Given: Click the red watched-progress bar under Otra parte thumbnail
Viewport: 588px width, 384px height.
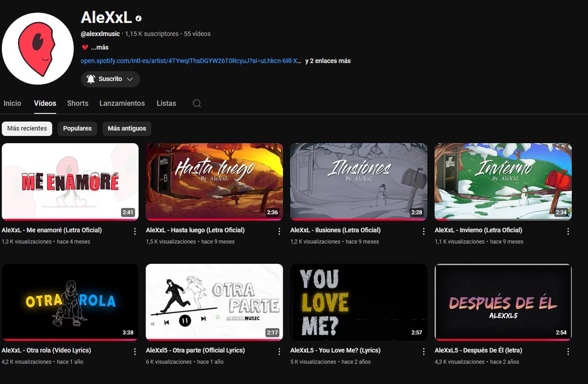Looking at the screenshot, I should [215, 340].
